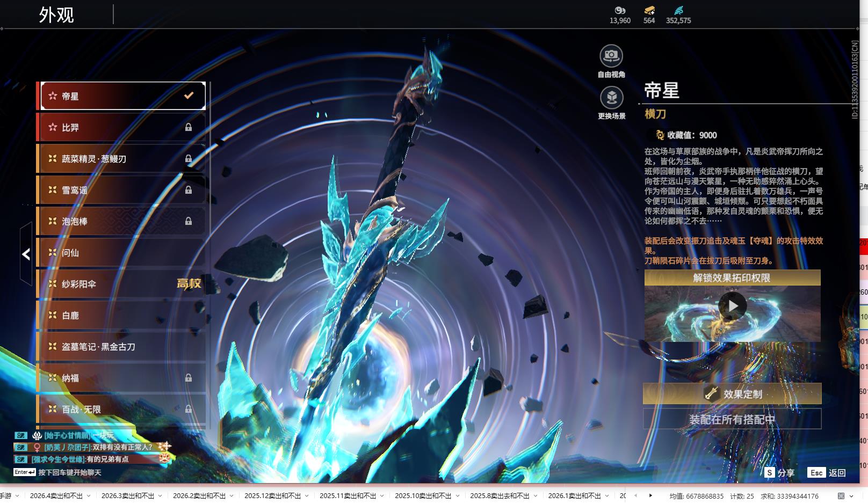Click the 装配在所有搭配中 button

pos(732,419)
